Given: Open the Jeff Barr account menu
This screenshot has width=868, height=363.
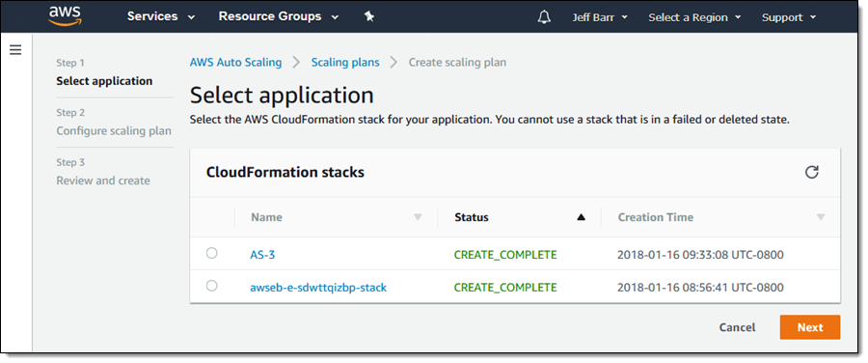Looking at the screenshot, I should pyautogui.click(x=600, y=17).
